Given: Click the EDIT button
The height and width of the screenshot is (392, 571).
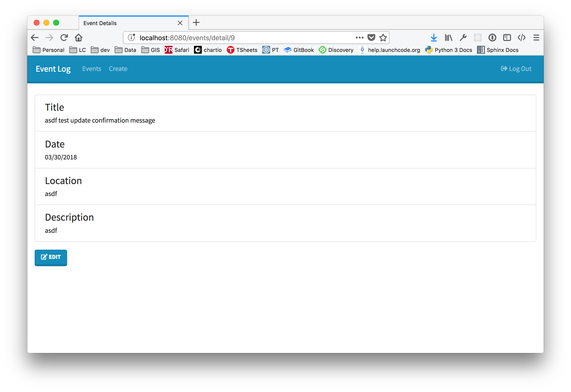Looking at the screenshot, I should 51,257.
